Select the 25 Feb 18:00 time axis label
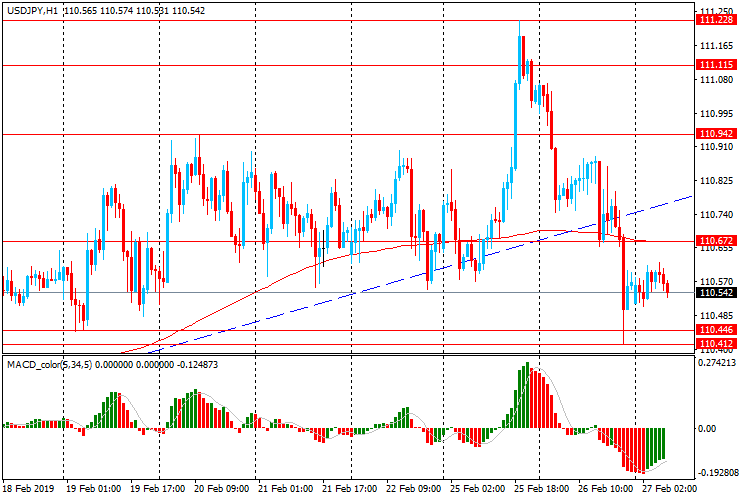 coord(537,490)
